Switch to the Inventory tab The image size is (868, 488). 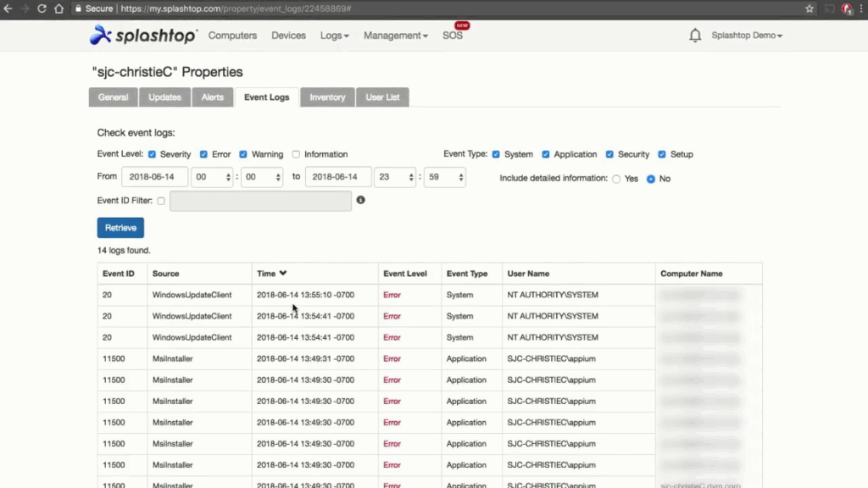tap(327, 97)
